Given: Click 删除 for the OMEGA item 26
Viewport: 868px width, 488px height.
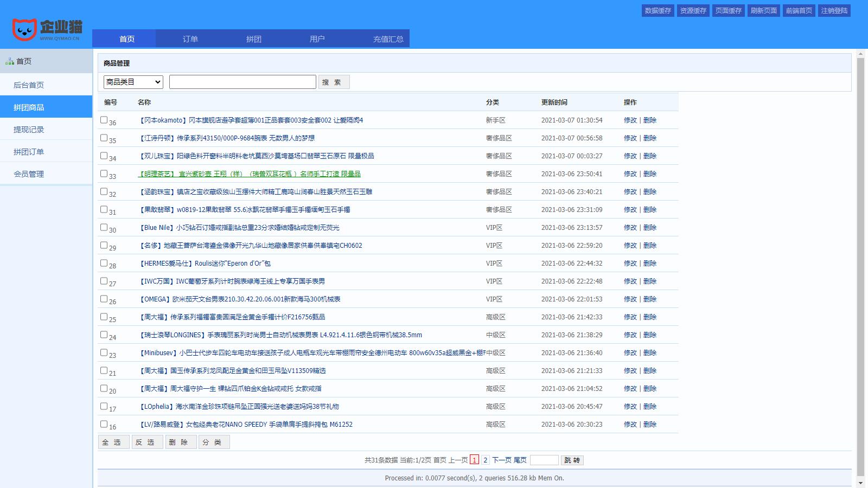Looking at the screenshot, I should click(650, 299).
